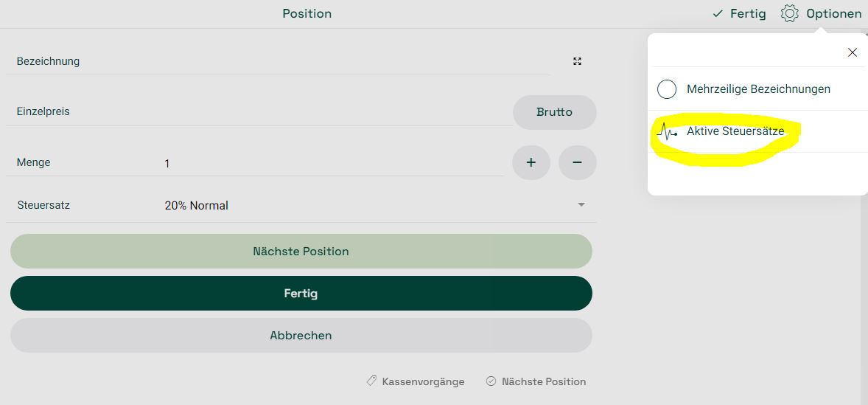Close the options popup with X
The image size is (868, 405).
pos(853,52)
